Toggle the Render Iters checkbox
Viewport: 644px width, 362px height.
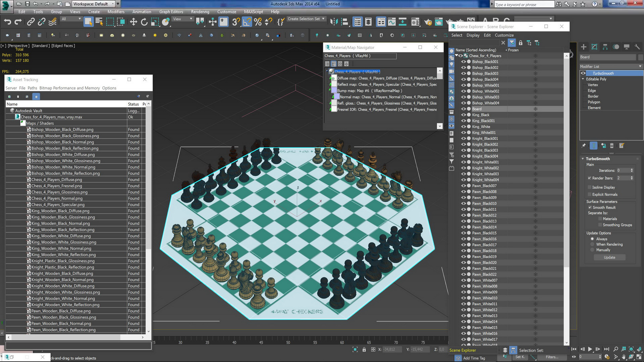tap(589, 178)
